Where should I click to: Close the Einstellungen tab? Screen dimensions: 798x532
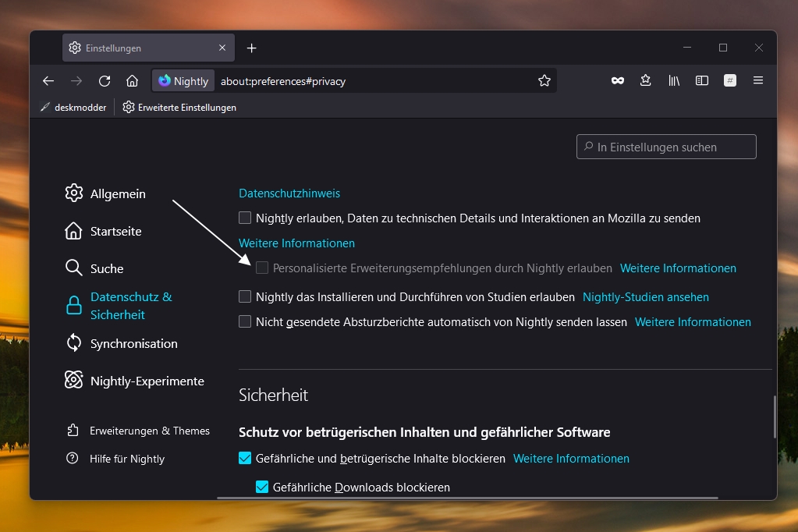222,48
